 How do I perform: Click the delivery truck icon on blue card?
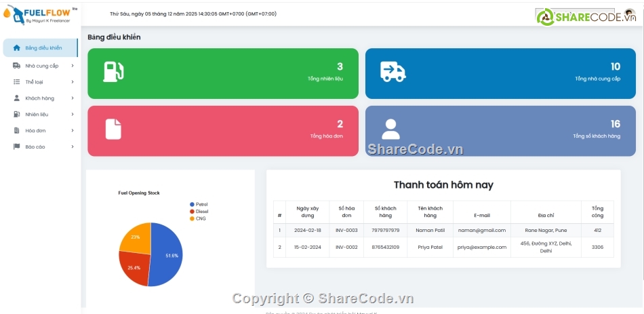(393, 71)
